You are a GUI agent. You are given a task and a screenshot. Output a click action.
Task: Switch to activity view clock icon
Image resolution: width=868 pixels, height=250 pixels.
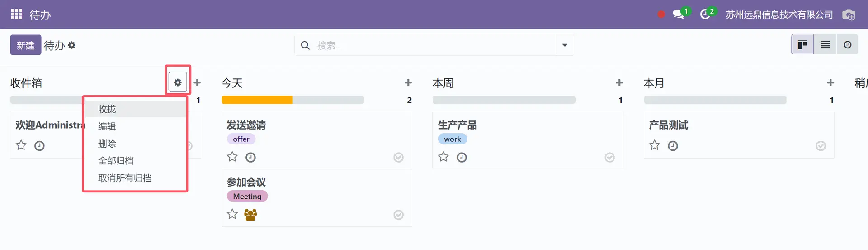click(x=848, y=45)
